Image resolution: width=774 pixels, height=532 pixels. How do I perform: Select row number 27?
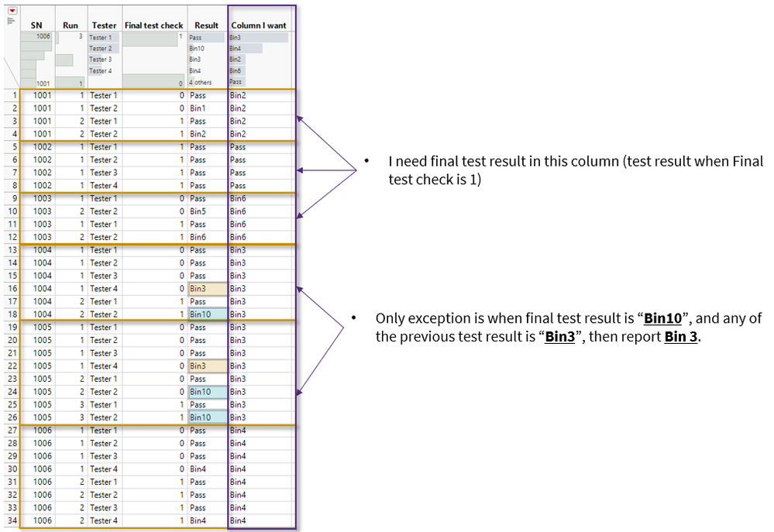point(13,430)
